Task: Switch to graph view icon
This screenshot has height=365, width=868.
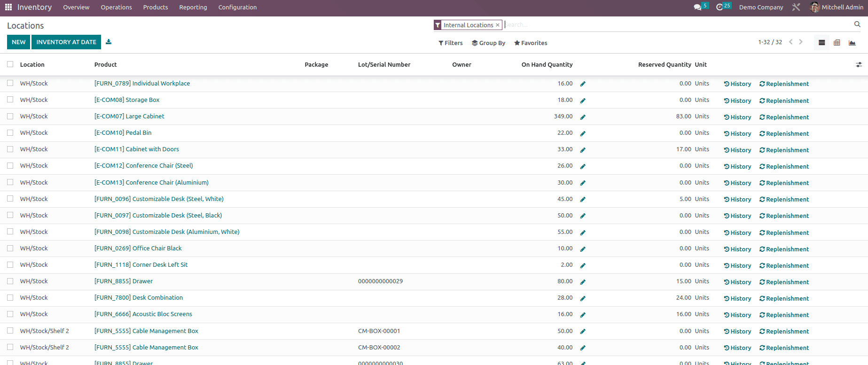Action: pos(852,43)
